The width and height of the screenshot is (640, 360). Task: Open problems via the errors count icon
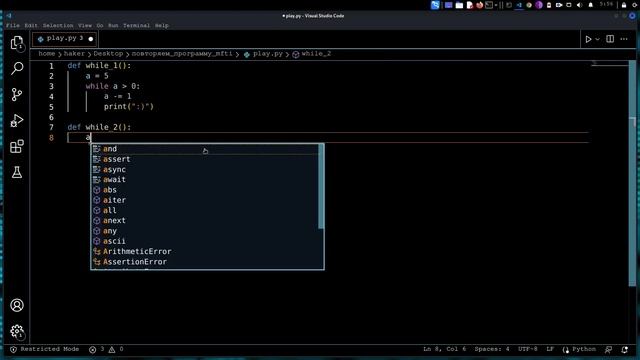coord(97,349)
